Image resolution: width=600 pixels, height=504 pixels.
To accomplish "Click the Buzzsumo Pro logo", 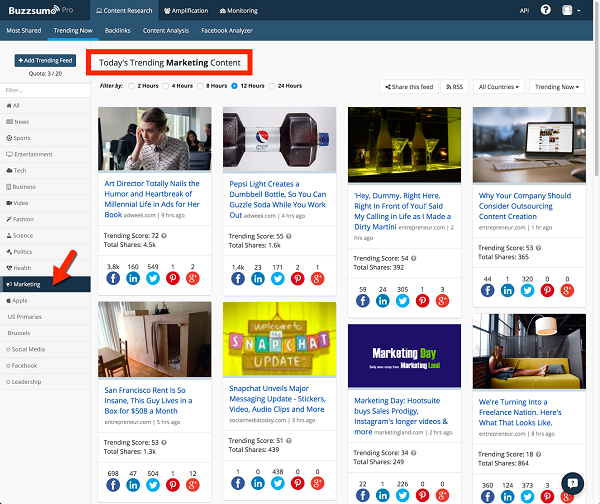I will coord(40,10).
